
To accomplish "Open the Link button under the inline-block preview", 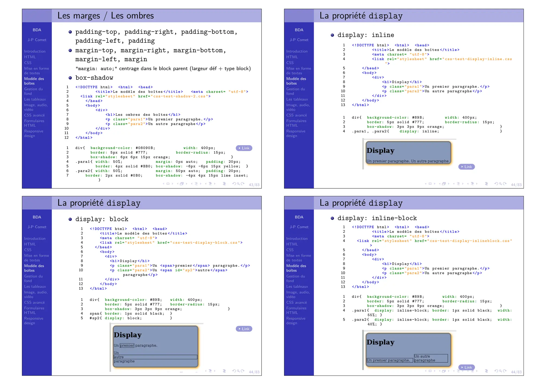I will (x=467, y=367).
